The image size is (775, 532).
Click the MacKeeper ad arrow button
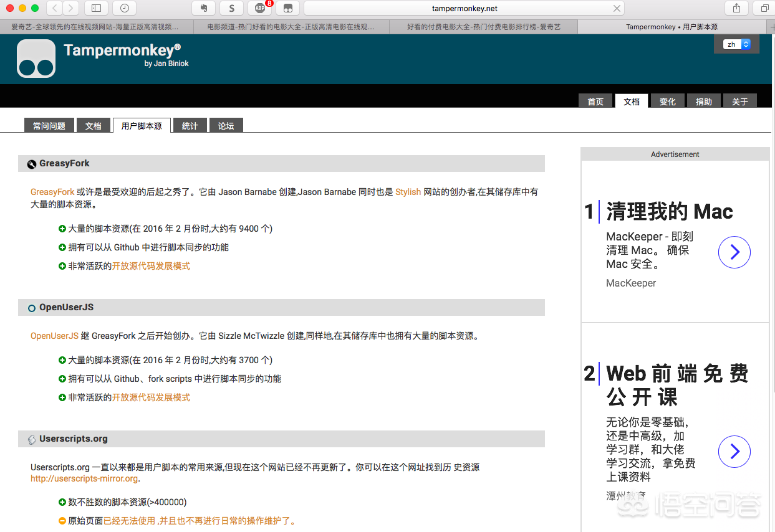click(x=734, y=252)
